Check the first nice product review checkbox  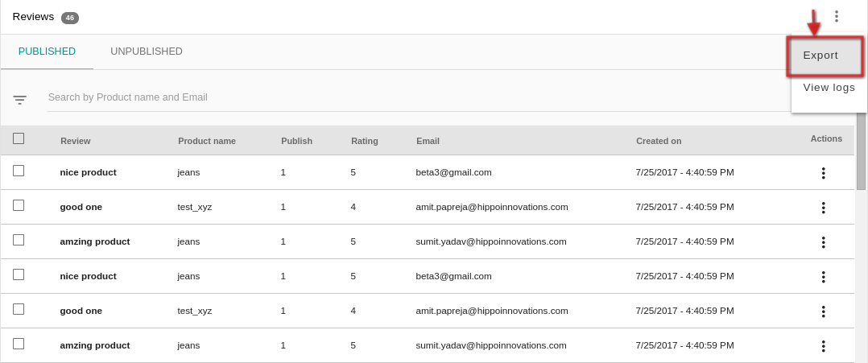coord(19,171)
